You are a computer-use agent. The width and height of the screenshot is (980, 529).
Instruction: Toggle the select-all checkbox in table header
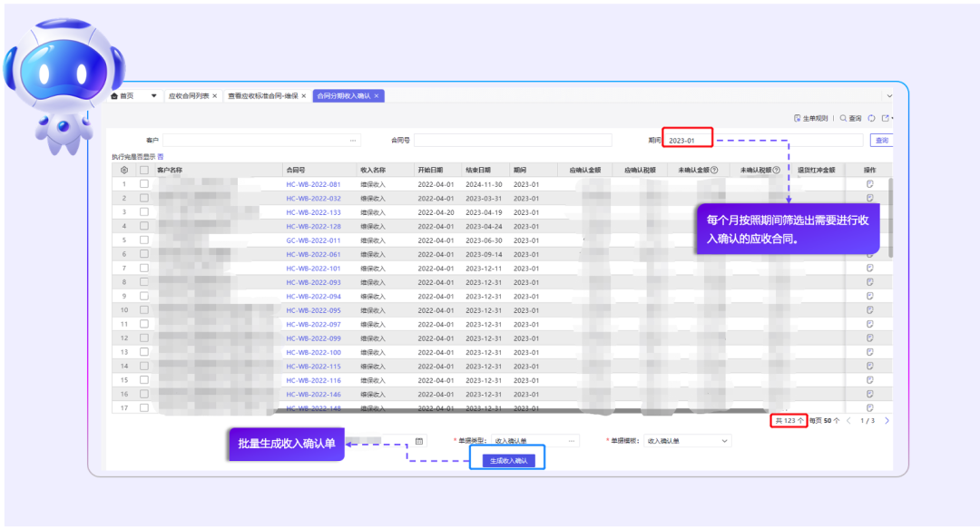[x=143, y=170]
